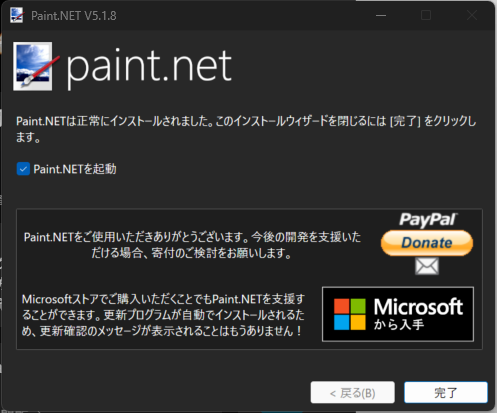Minimize the Paint.NET installer window

click(381, 15)
